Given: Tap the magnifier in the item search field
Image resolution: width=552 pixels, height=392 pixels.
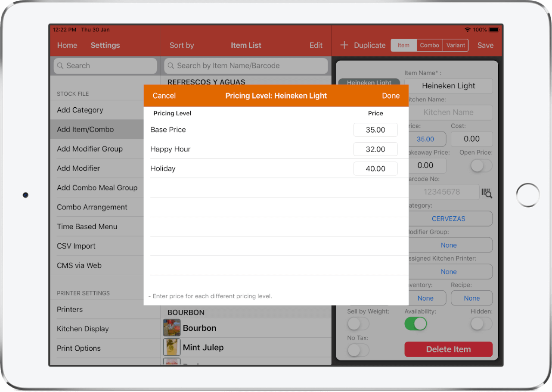Looking at the screenshot, I should 171,66.
